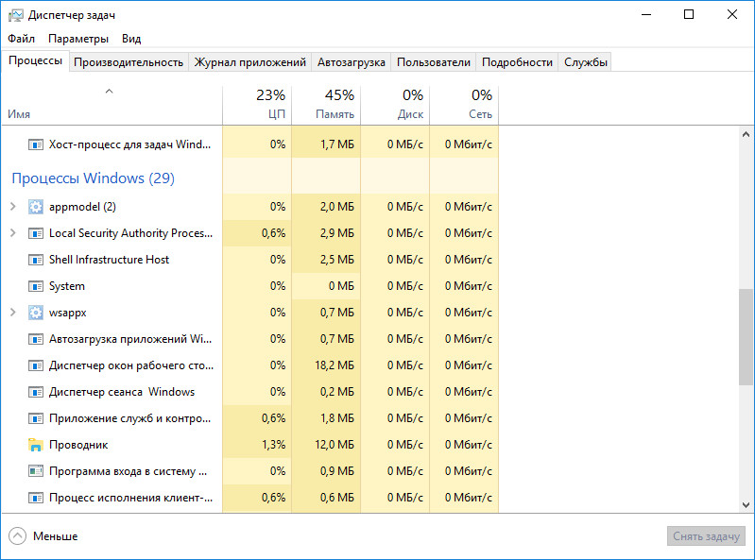Image resolution: width=755 pixels, height=560 pixels.
Task: Click the process list scrollbar thumb
Action: pos(746,337)
